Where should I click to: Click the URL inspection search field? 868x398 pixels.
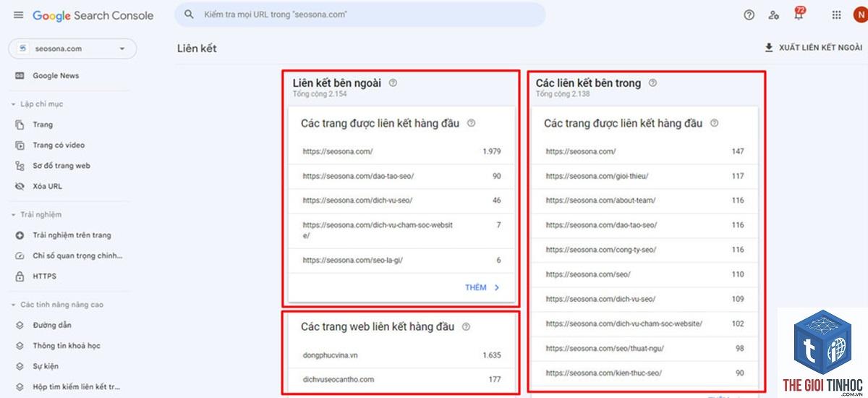click(360, 14)
